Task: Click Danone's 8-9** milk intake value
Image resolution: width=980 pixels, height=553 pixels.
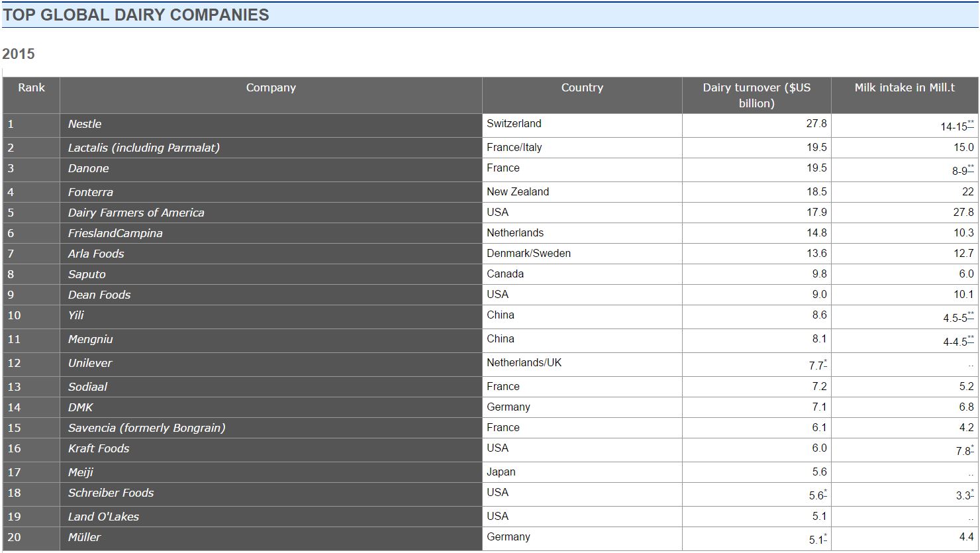Action: point(963,170)
